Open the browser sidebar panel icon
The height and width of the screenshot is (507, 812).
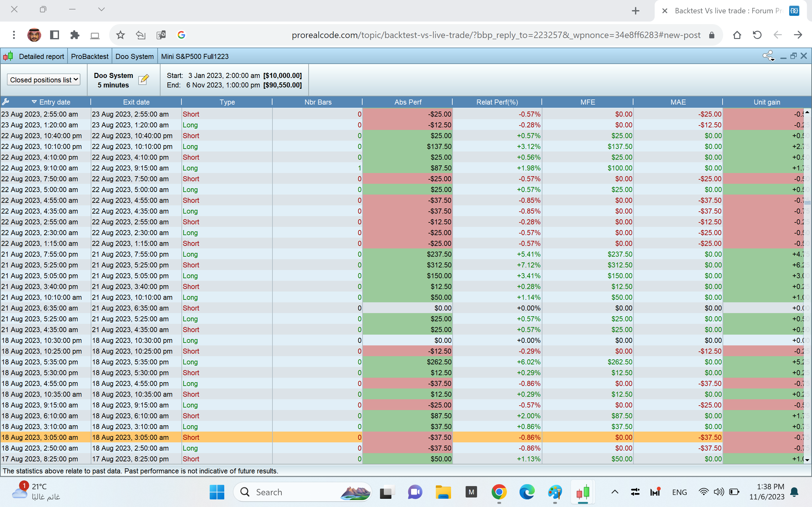click(x=54, y=35)
